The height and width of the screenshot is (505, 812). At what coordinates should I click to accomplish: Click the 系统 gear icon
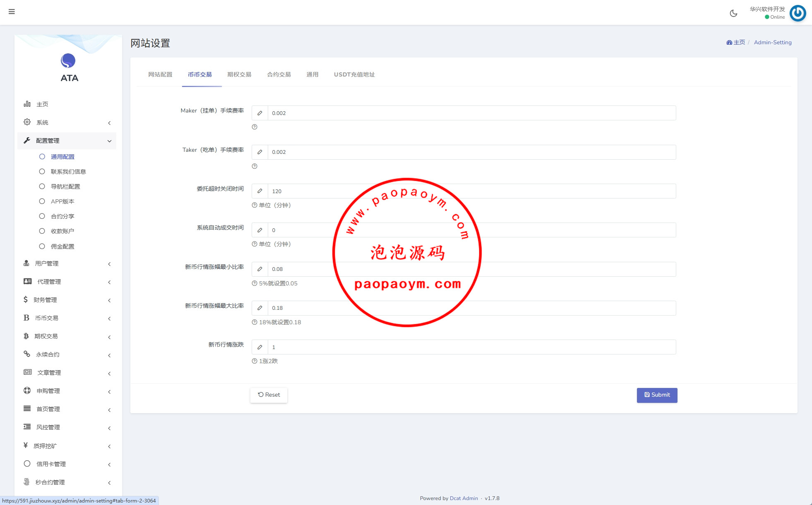click(27, 122)
